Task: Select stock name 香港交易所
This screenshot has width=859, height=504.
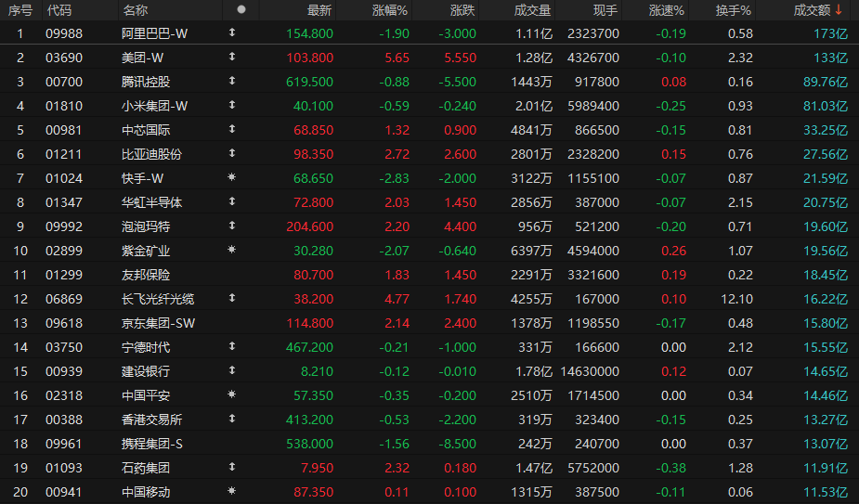Action: (151, 420)
